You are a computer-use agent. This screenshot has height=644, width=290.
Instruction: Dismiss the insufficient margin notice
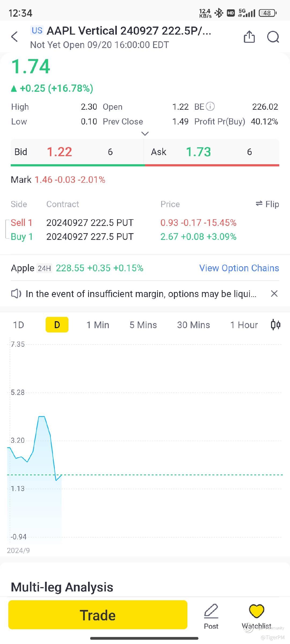pos(274,294)
